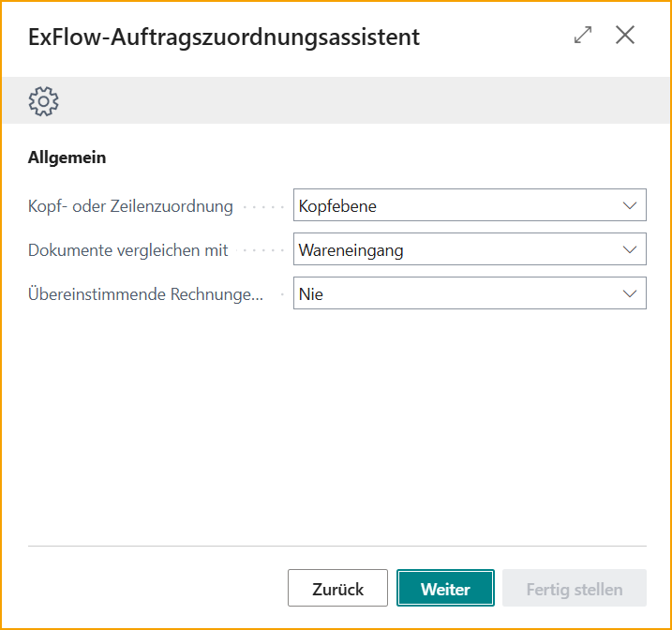Expand the Übereinstimmende Rechnunge... dropdown arrow

(629, 294)
